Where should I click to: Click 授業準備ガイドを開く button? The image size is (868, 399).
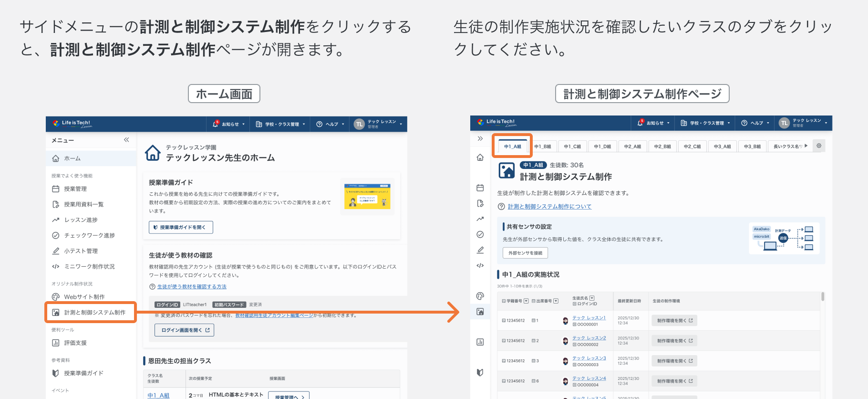(181, 228)
